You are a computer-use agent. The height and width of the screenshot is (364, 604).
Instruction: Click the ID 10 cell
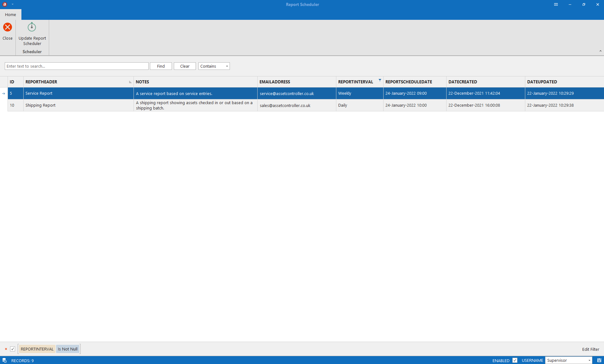(x=15, y=105)
